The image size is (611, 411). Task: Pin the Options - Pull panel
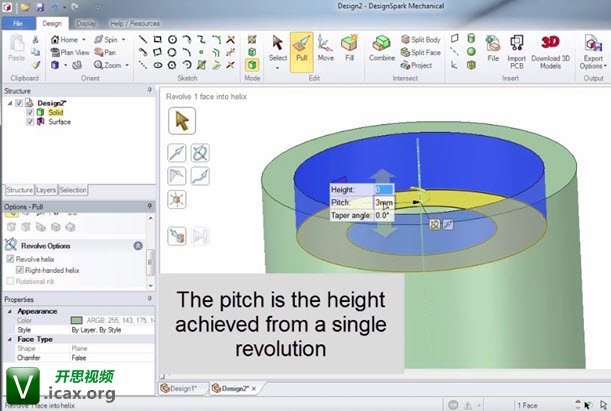150,206
